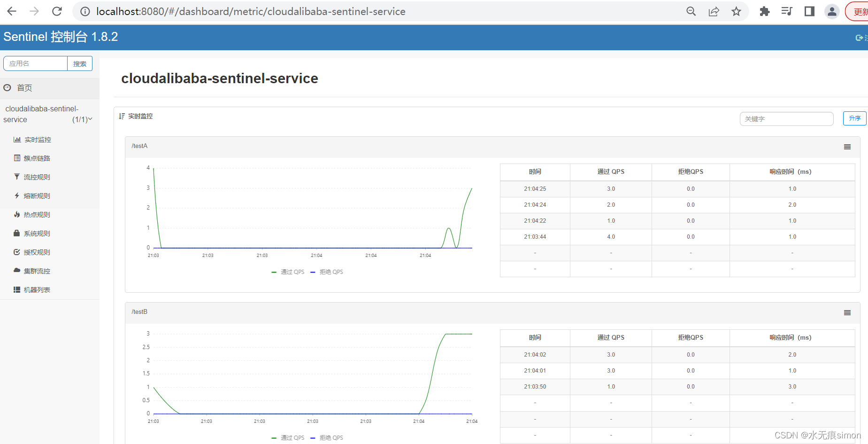Viewport: 868px width, 444px height.
Task: Reload the current page
Action: (57, 11)
